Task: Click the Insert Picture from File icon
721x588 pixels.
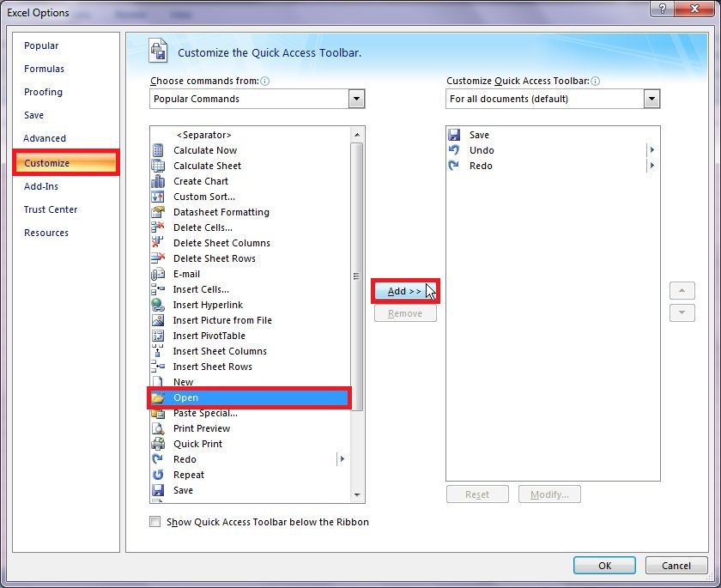Action: click(x=158, y=320)
